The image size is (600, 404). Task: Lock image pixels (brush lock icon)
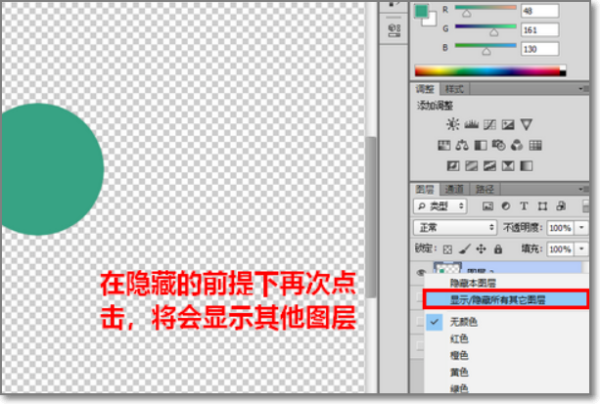coord(464,249)
